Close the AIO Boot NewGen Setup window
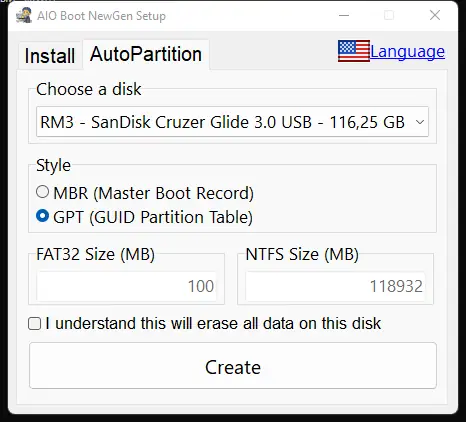The height and width of the screenshot is (422, 466). pos(435,15)
